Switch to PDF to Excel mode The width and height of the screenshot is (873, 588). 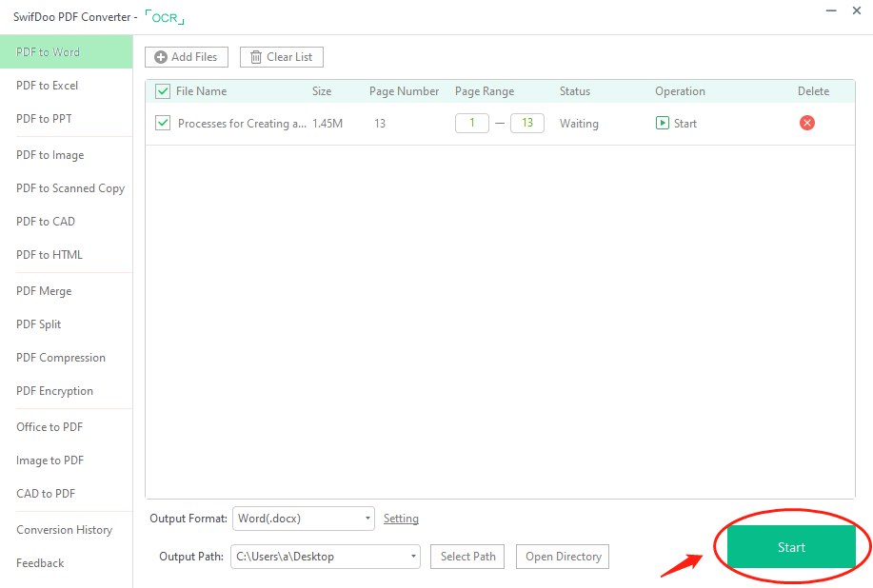[45, 85]
